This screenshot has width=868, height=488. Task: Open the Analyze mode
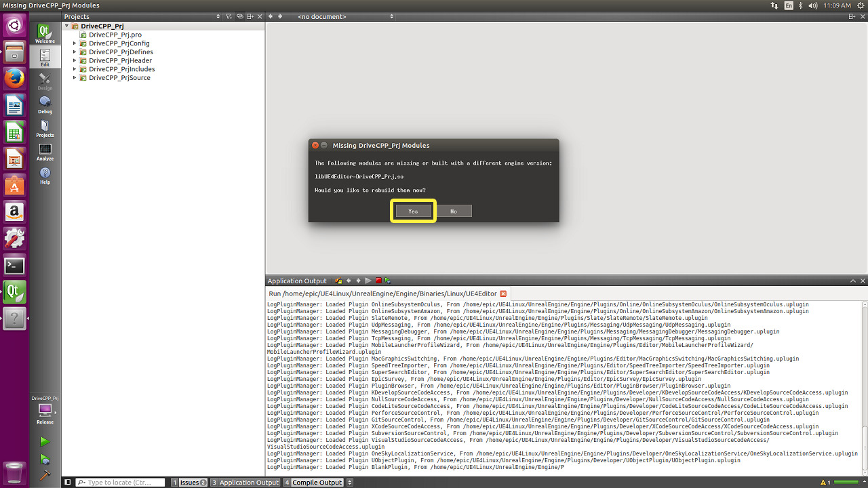pos(45,152)
